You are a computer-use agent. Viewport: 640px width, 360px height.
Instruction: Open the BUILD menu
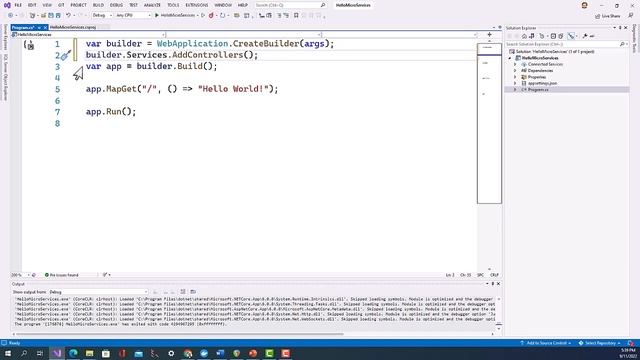point(98,5)
